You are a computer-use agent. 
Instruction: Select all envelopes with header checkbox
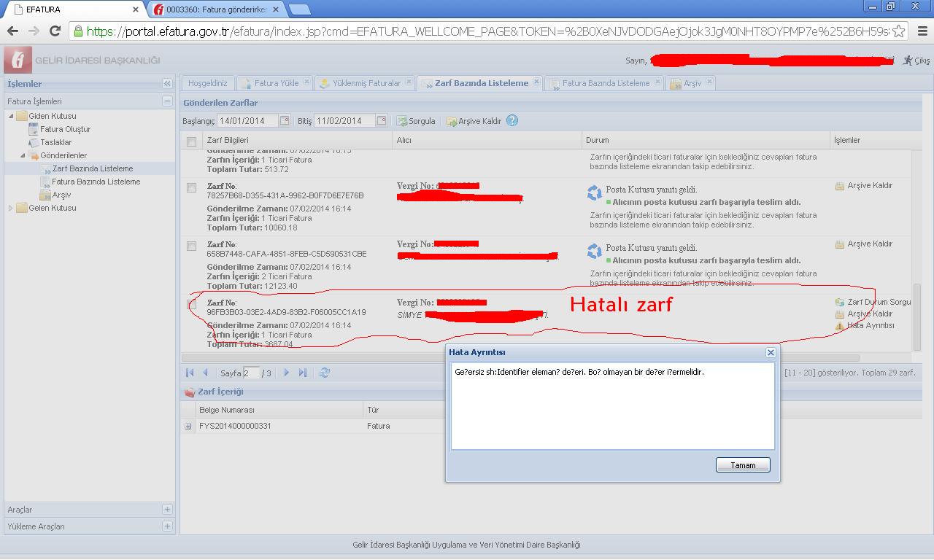pyautogui.click(x=191, y=141)
